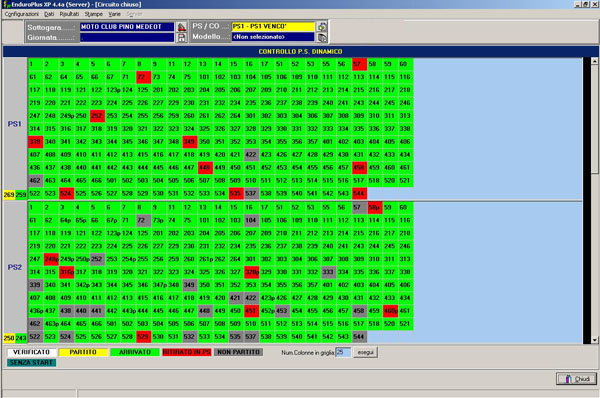The width and height of the screenshot is (600, 398).
Task: Click the application icon in title bar
Action: [6, 5]
